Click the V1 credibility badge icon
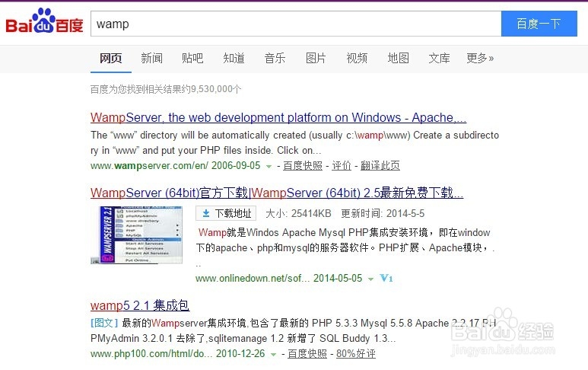 click(x=386, y=279)
